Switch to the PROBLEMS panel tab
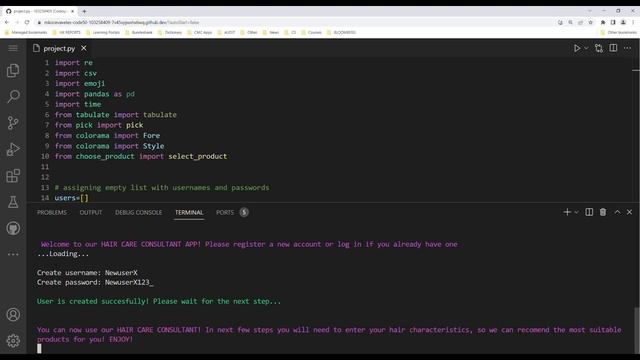The height and width of the screenshot is (360, 640). (x=51, y=212)
